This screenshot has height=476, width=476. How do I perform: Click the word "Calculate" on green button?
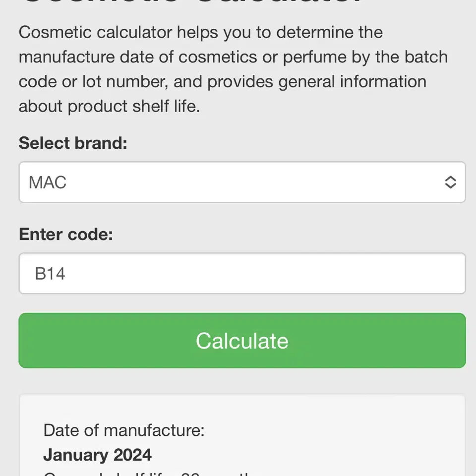click(x=242, y=341)
